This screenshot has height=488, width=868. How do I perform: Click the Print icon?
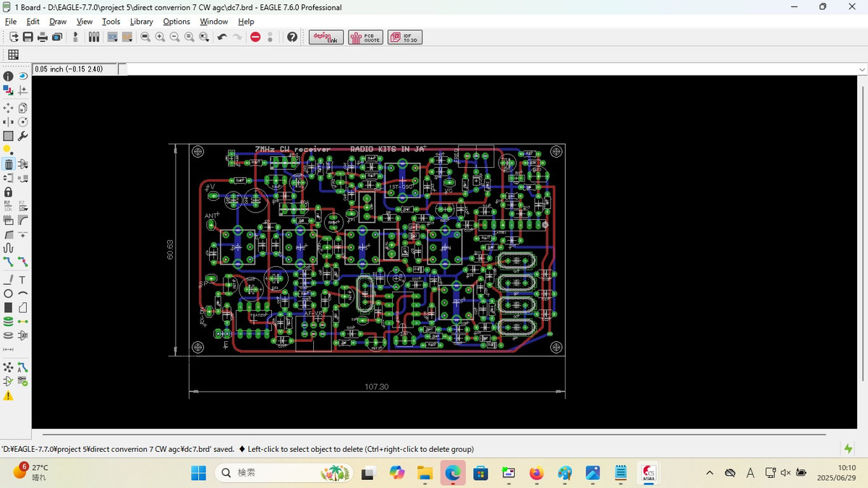tap(43, 37)
